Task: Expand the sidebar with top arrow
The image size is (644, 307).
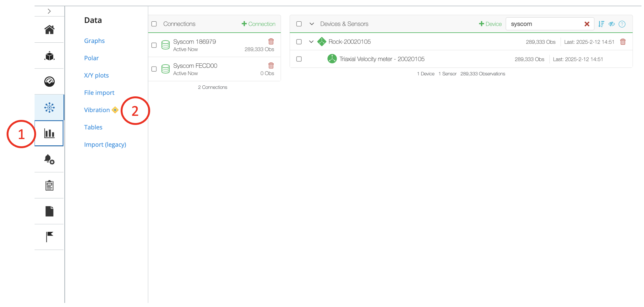Action: pos(49,11)
